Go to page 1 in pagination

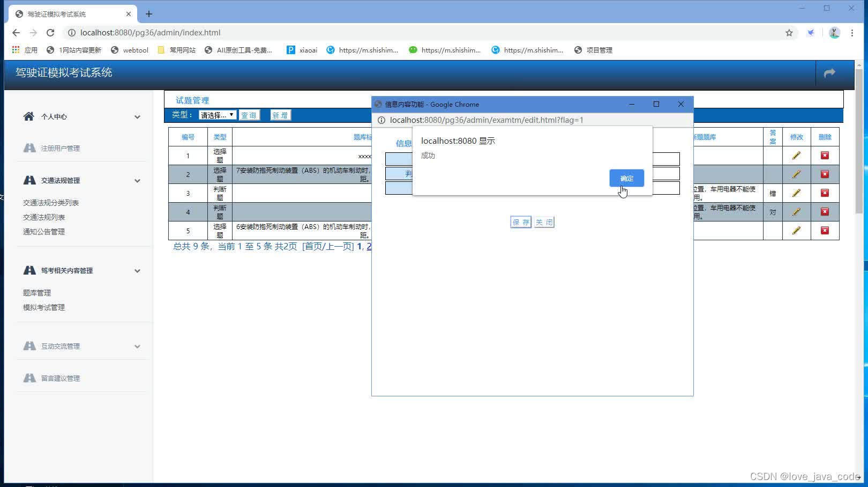click(359, 246)
